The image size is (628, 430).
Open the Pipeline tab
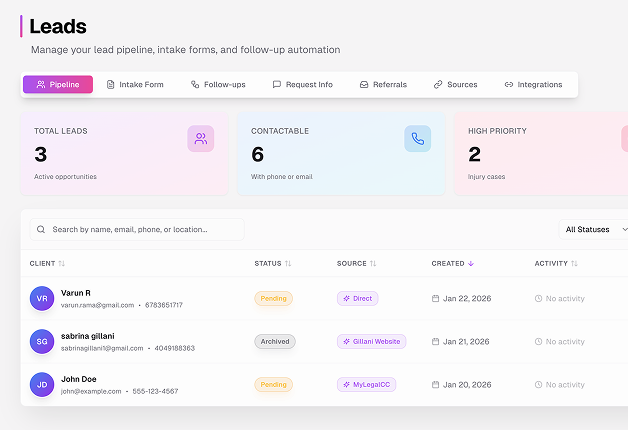tap(58, 84)
